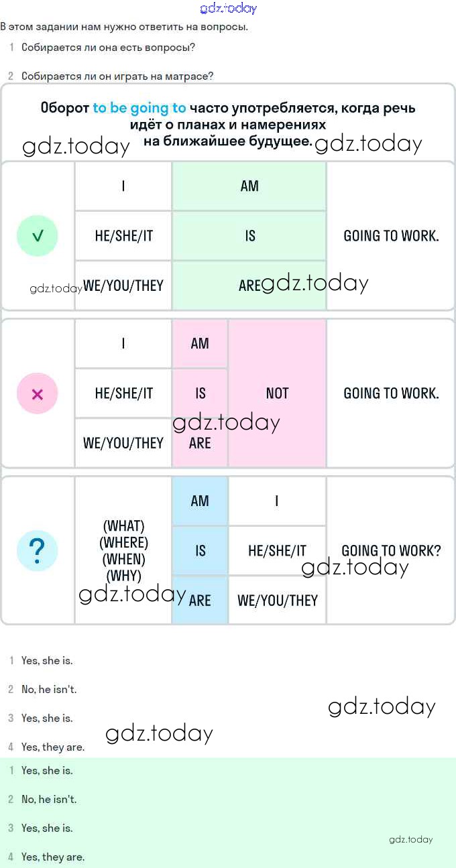The image size is (456, 868).
Task: Click the 'GOING TO WORK?' question cell
Action: pos(391,550)
